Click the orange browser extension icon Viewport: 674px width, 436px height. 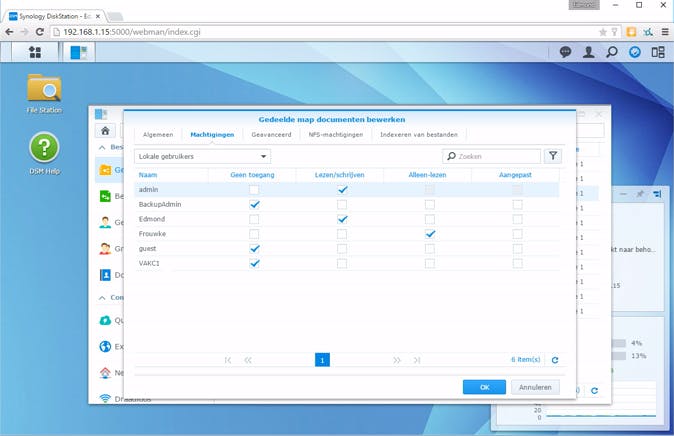(x=631, y=32)
